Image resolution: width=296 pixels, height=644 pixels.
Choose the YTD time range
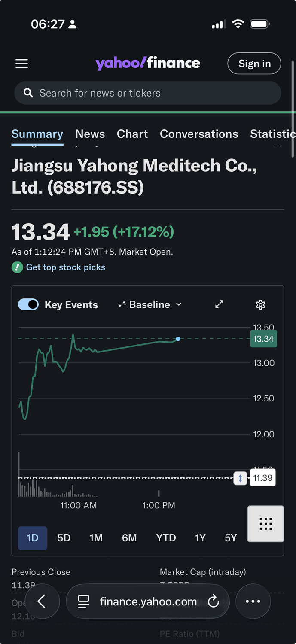pyautogui.click(x=166, y=538)
